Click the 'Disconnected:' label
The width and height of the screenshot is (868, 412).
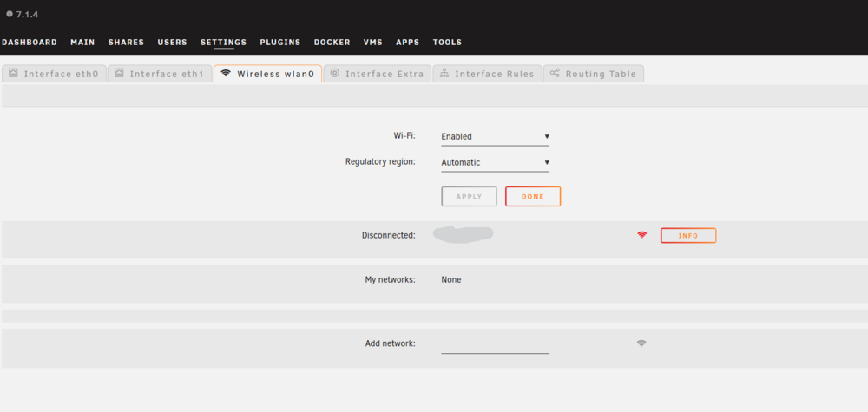tap(389, 235)
